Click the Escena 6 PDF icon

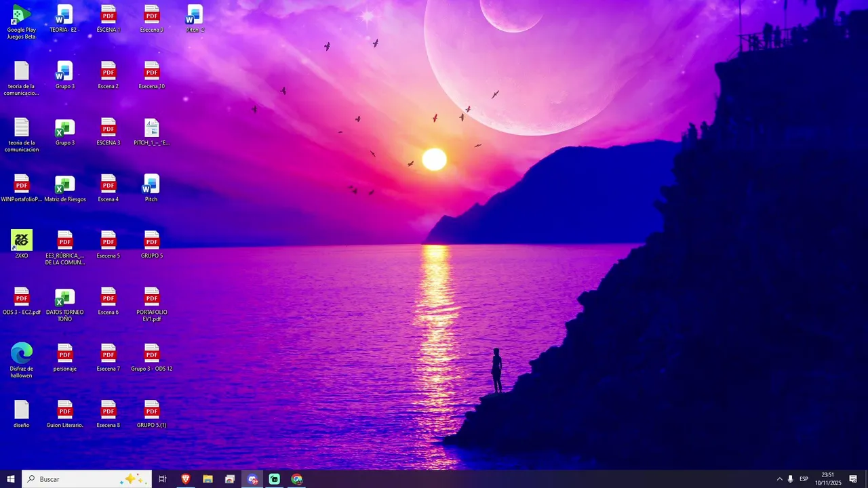108,302
